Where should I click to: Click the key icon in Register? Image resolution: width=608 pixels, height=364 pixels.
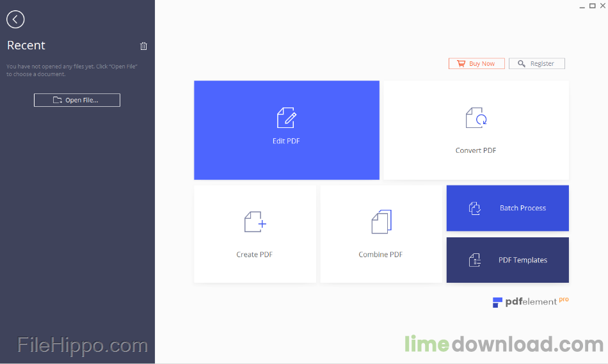tap(522, 63)
